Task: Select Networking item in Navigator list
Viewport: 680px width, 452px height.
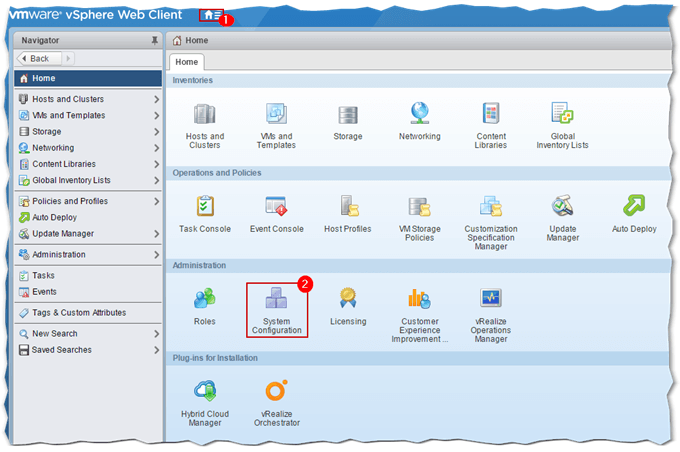Action: (x=88, y=148)
